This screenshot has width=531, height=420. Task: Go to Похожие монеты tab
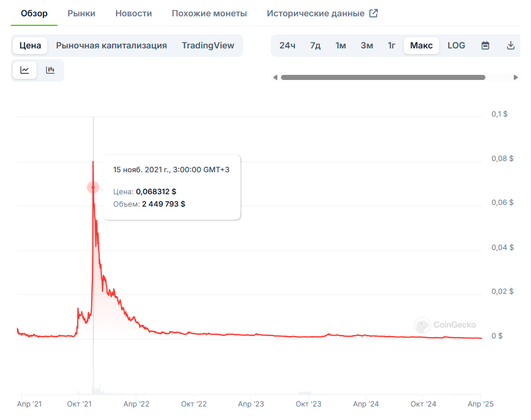209,13
